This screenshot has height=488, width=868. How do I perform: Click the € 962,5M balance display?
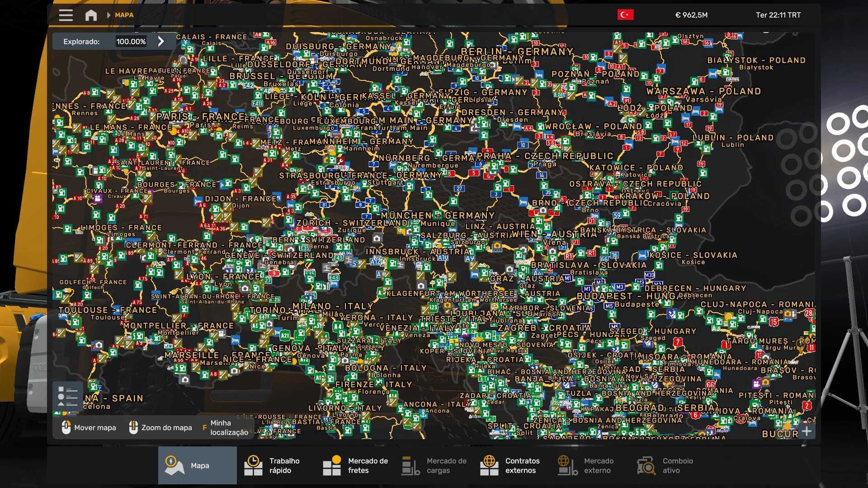[x=691, y=15]
